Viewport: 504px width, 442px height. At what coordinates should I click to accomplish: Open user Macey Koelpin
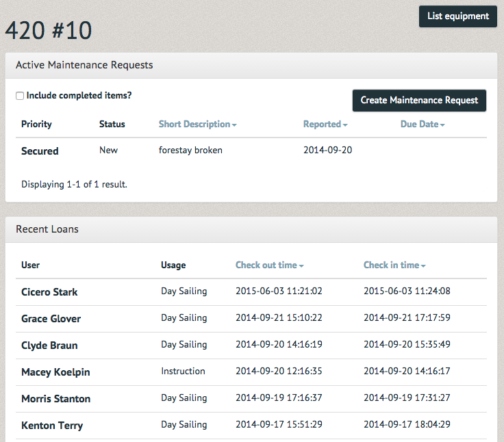point(55,372)
